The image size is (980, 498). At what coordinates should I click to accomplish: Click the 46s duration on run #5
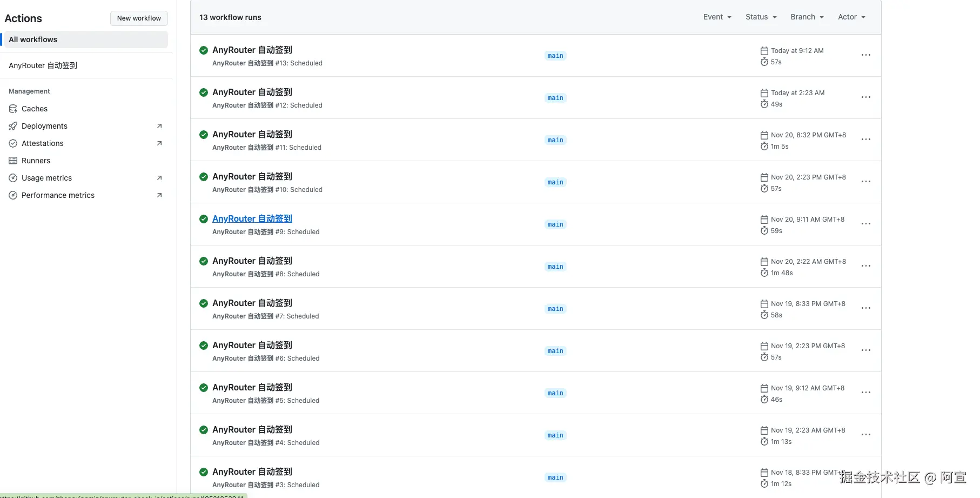pos(777,400)
